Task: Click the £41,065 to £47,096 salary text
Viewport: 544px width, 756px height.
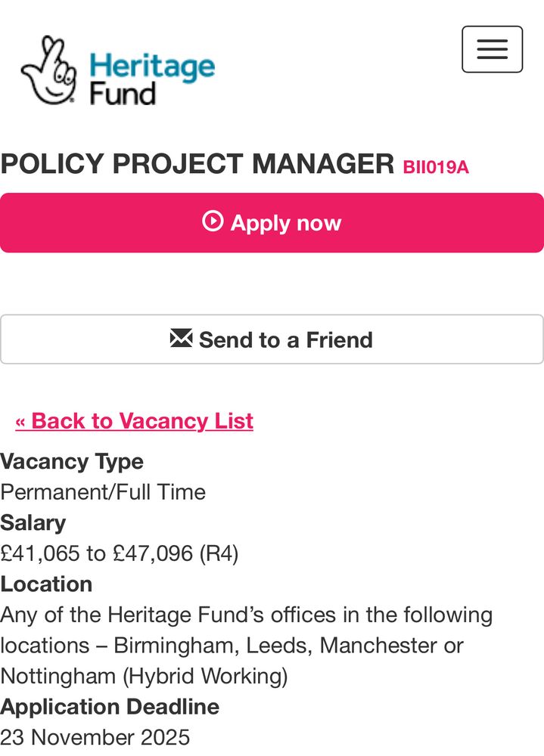Action: (x=120, y=553)
